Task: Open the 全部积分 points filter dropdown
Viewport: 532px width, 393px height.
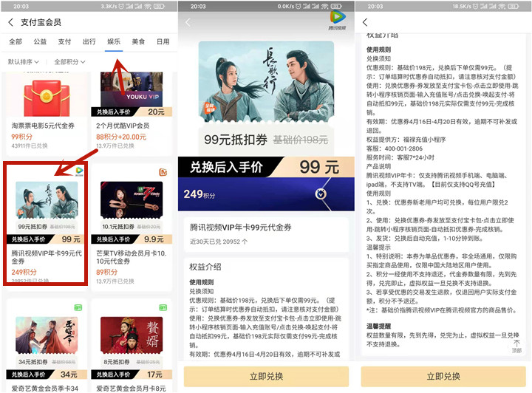Action: pos(69,62)
